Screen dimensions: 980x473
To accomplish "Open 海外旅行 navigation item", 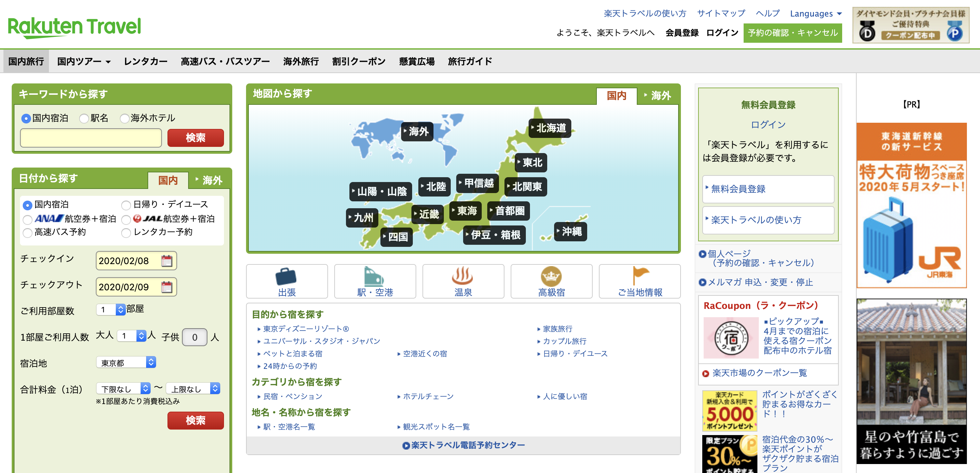I will pos(301,61).
